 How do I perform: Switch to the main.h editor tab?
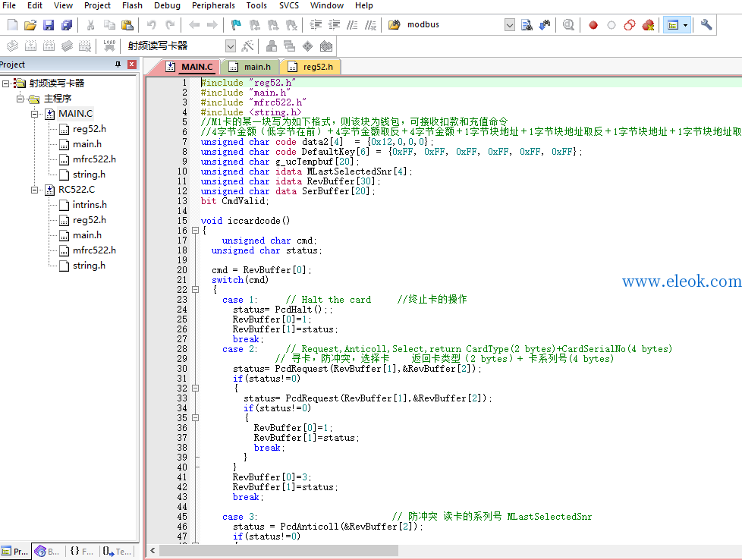pos(251,67)
